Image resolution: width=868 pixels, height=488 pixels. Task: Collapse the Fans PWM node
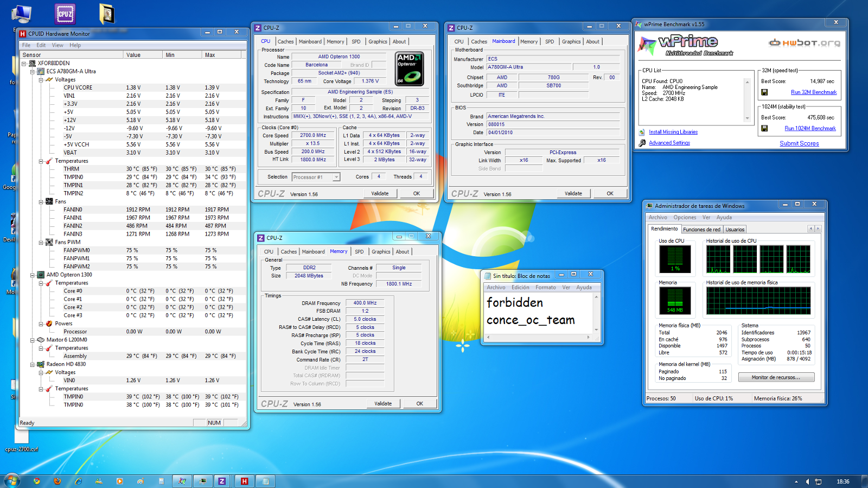click(x=41, y=243)
